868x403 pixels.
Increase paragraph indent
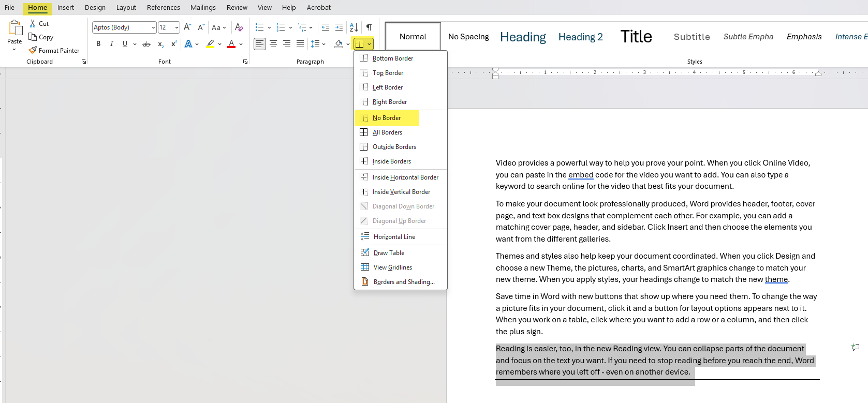(339, 27)
